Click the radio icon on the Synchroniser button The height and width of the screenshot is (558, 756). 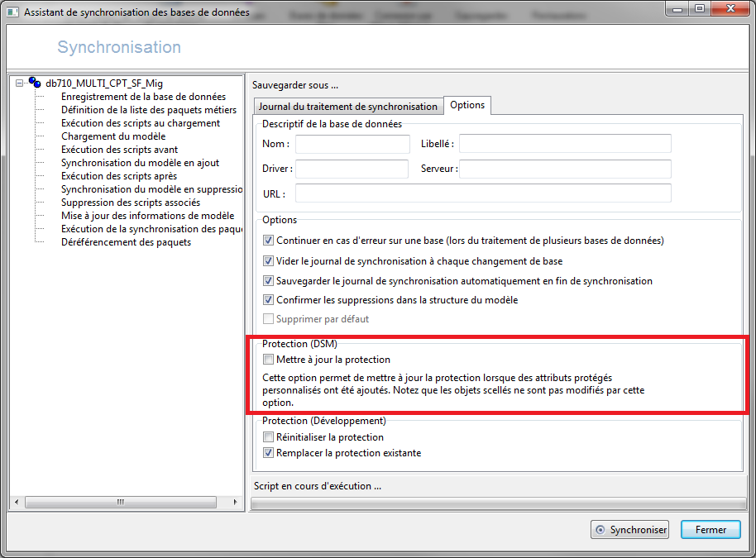pyautogui.click(x=600, y=530)
